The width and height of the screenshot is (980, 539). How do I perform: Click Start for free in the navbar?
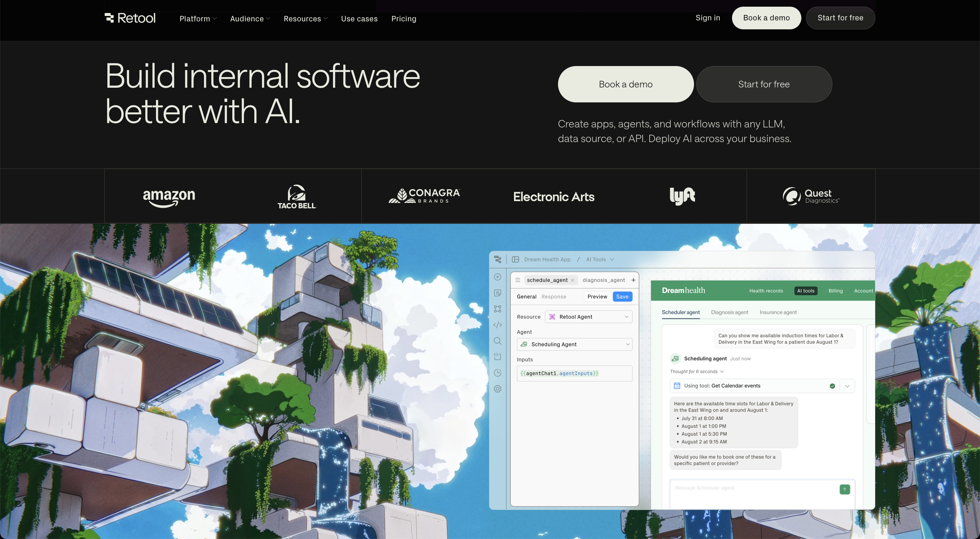click(840, 18)
